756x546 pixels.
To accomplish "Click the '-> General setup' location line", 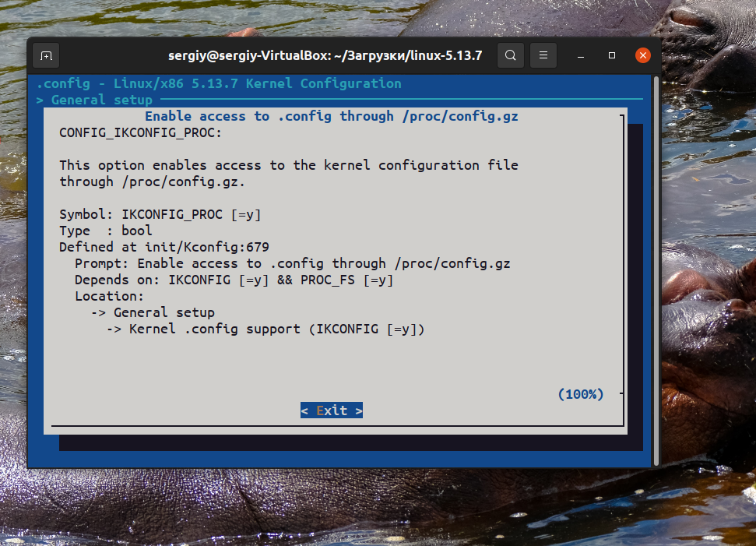I will (153, 312).
